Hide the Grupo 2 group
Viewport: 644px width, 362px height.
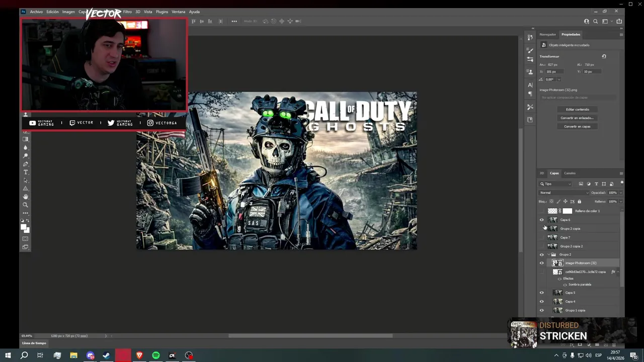[x=542, y=255]
